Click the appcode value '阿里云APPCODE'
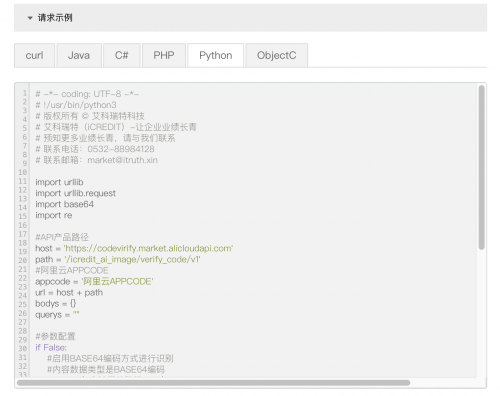The image size is (500, 396). click(117, 281)
